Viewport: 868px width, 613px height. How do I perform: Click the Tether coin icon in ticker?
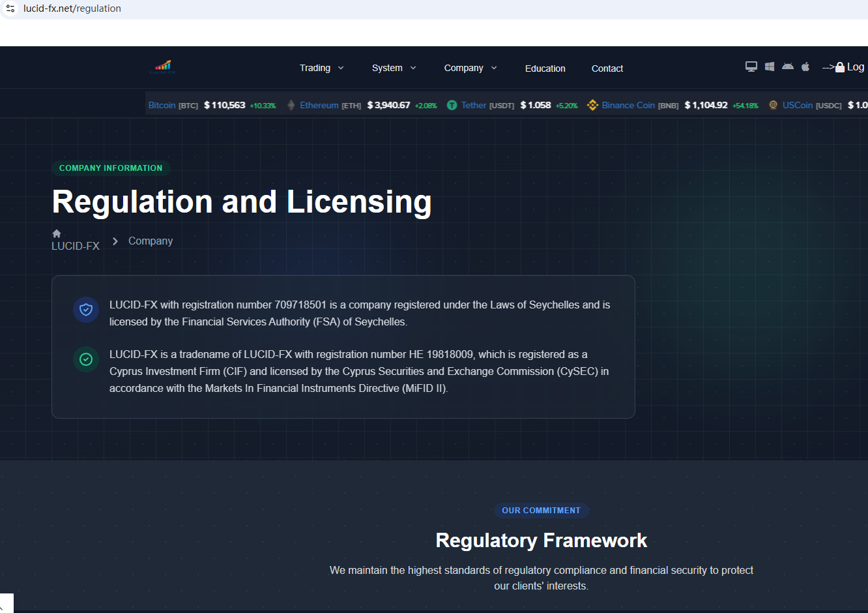click(452, 105)
